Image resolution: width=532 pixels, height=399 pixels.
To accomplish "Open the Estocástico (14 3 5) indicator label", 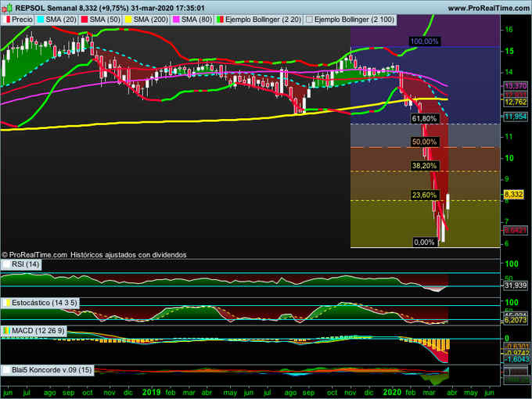I will coord(40,303).
